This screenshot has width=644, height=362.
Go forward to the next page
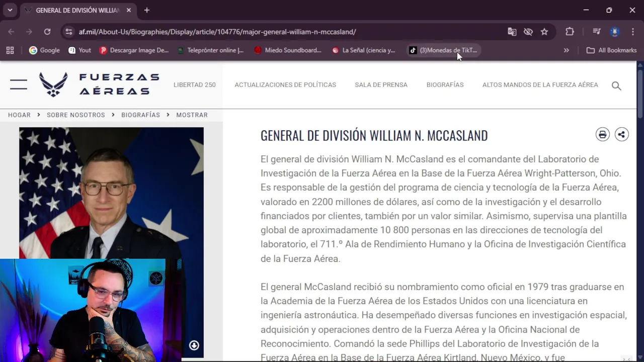(29, 32)
